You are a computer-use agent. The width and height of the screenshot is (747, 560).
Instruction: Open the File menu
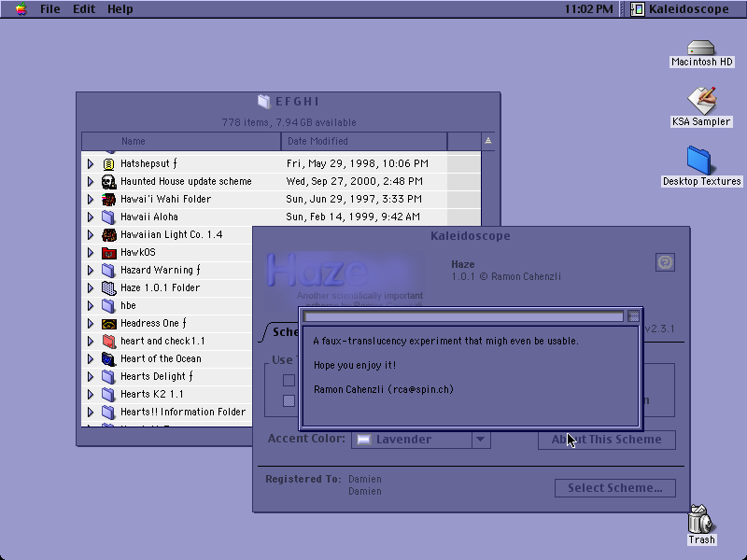[x=50, y=9]
